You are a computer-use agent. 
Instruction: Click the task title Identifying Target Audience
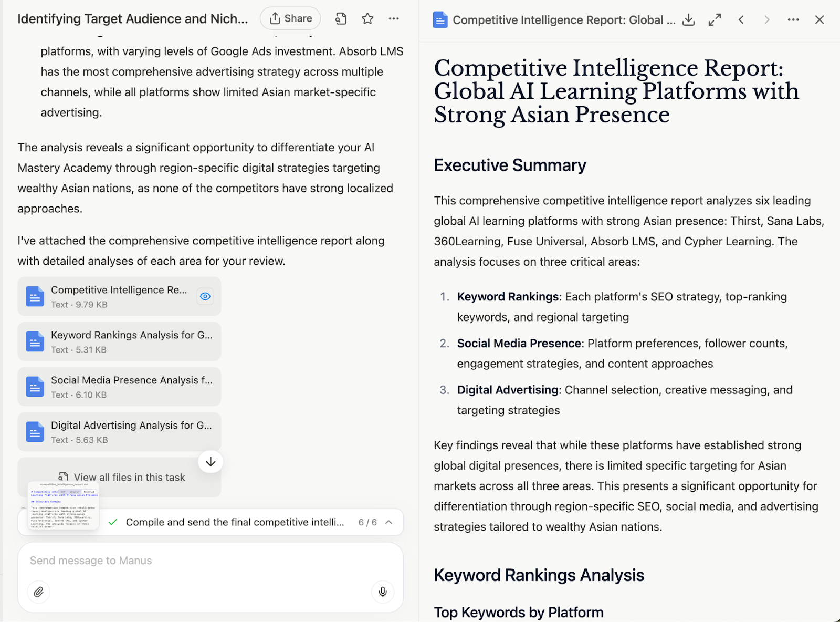[133, 19]
